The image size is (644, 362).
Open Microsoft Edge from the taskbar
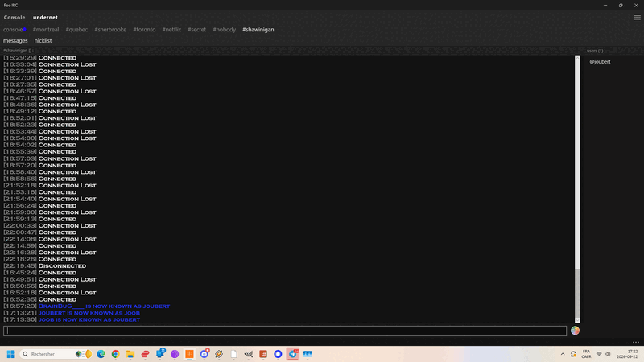pyautogui.click(x=101, y=354)
